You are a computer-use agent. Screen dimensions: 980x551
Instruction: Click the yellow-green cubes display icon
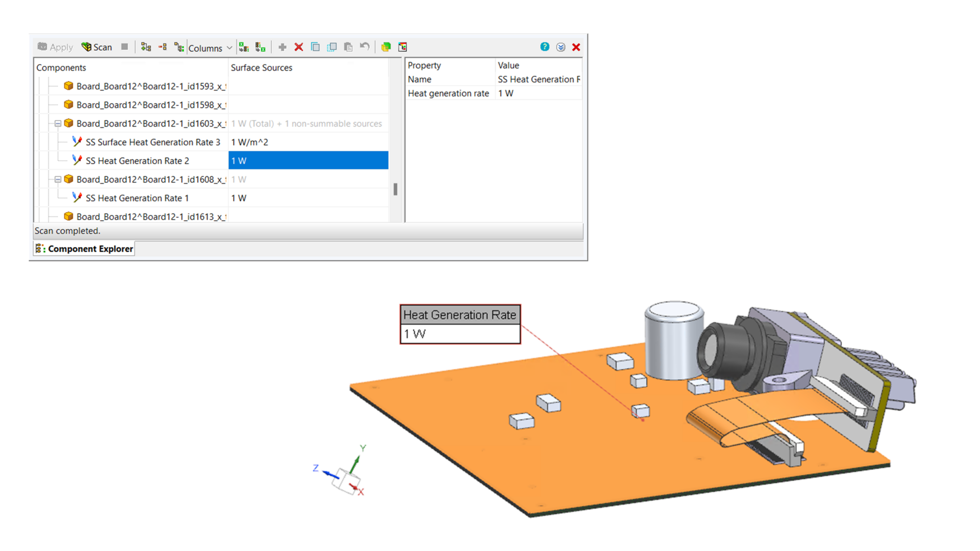386,47
